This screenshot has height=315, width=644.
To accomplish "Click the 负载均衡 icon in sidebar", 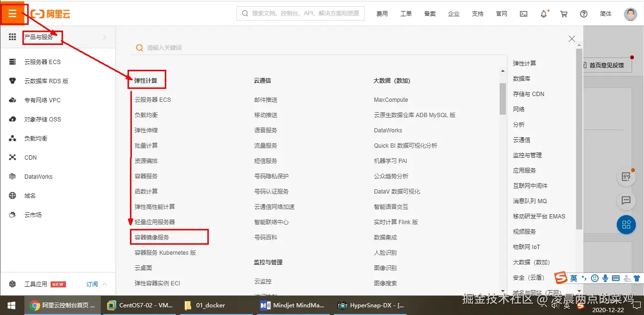I will pos(13,138).
